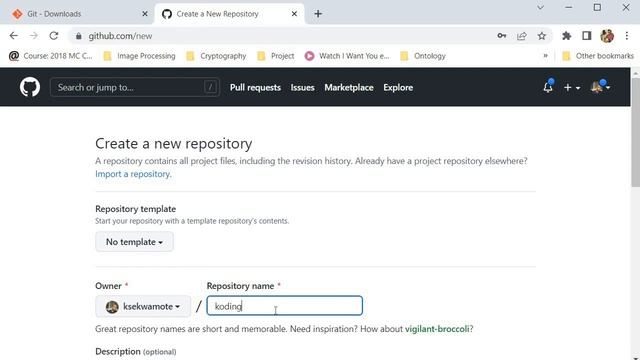Open the Chrome three-dot menu
The height and width of the screenshot is (360, 640).
pyautogui.click(x=627, y=36)
